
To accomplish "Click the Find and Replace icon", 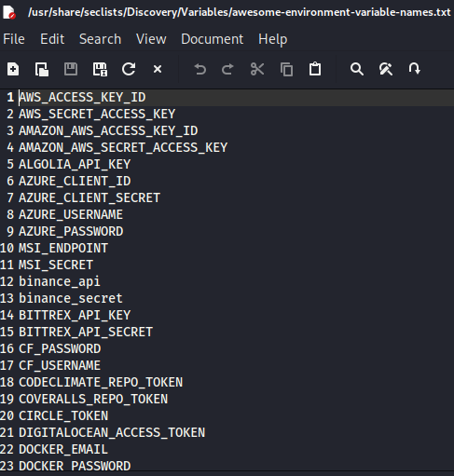I will pos(386,69).
